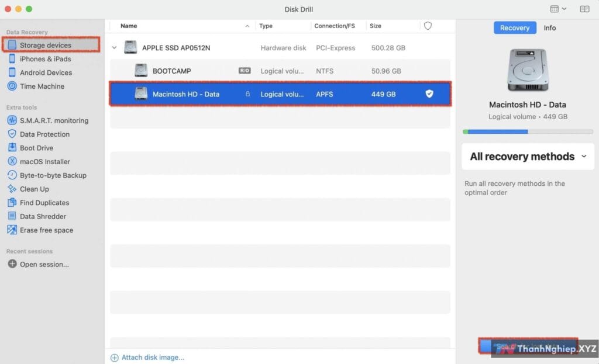Image resolution: width=599 pixels, height=364 pixels.
Task: Click the shield column header icon
Action: tap(428, 26)
